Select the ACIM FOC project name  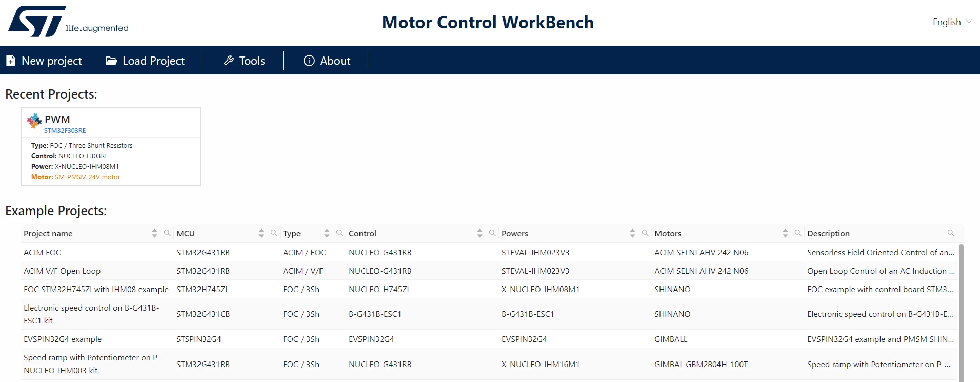(x=42, y=252)
